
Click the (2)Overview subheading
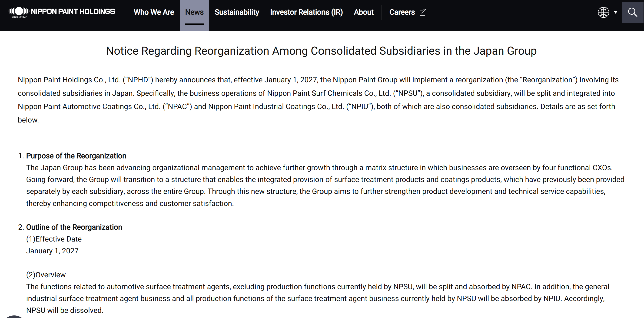[46, 275]
